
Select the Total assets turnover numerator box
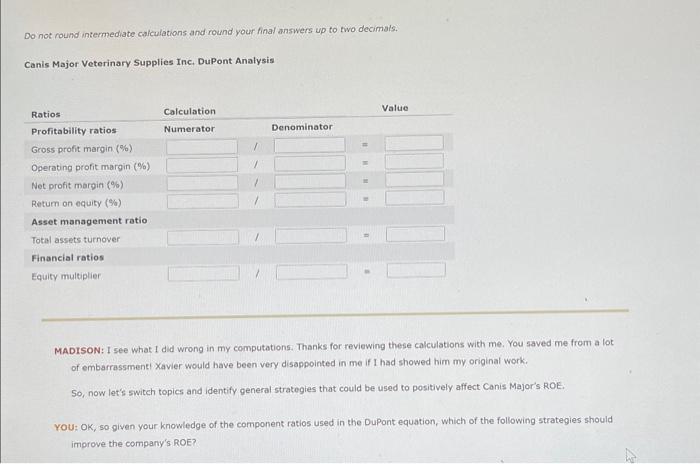tap(203, 238)
